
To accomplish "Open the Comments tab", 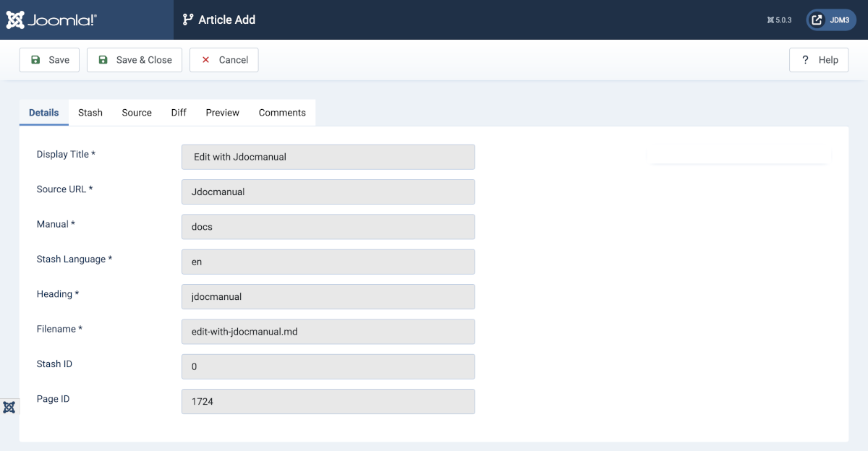I will point(282,113).
